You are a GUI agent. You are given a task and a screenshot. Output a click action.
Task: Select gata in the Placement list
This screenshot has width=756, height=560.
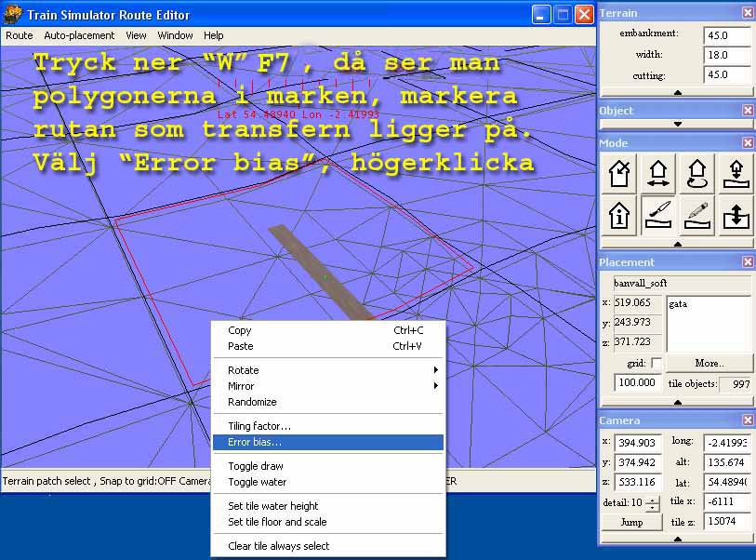[x=678, y=304]
